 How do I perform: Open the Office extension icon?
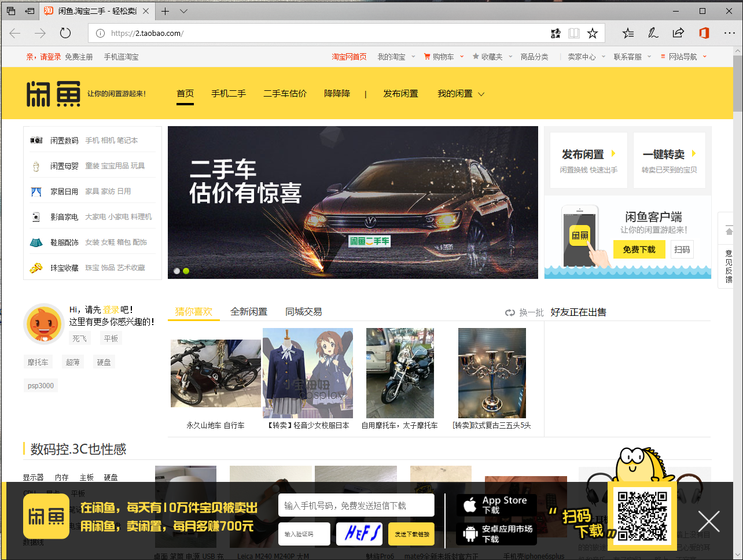click(704, 34)
